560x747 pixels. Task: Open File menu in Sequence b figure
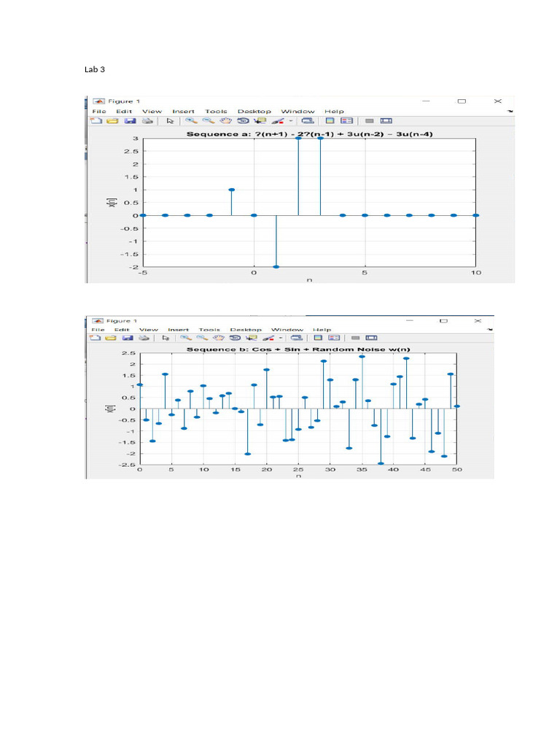coord(98,330)
